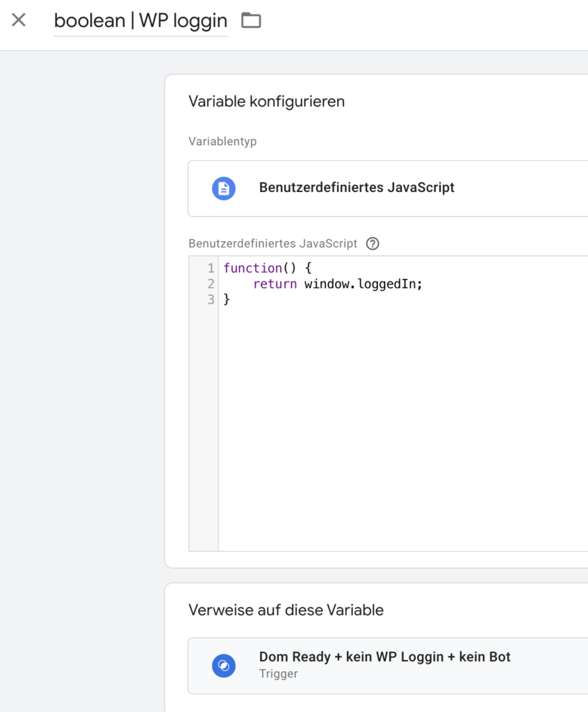Click line number 1 in the editor gutter

[x=211, y=268]
